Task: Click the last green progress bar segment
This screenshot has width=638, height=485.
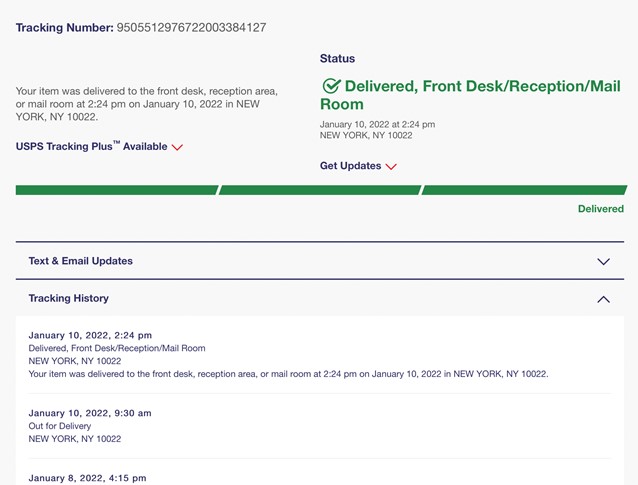Action: coord(523,189)
